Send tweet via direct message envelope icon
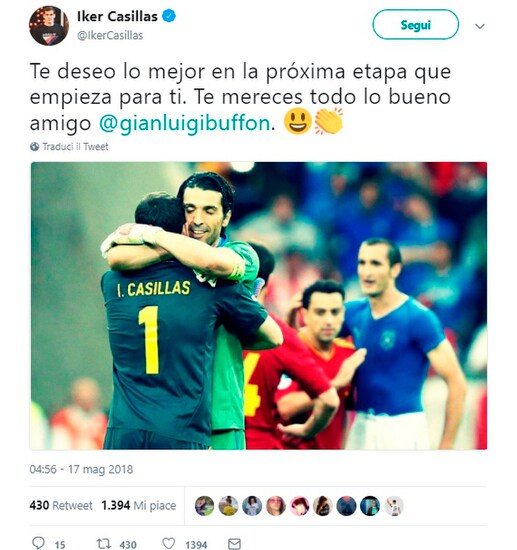Image resolution: width=517 pixels, height=550 pixels. pyautogui.click(x=234, y=544)
